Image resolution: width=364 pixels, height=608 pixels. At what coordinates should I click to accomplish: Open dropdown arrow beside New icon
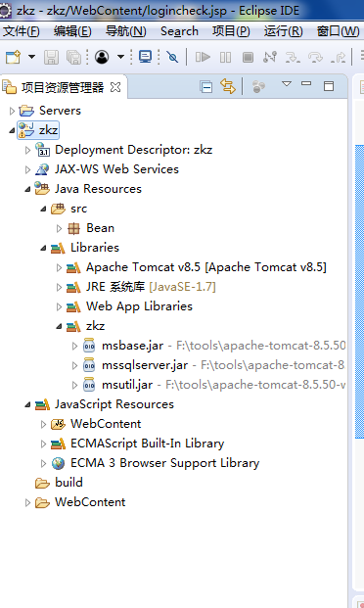point(31,57)
